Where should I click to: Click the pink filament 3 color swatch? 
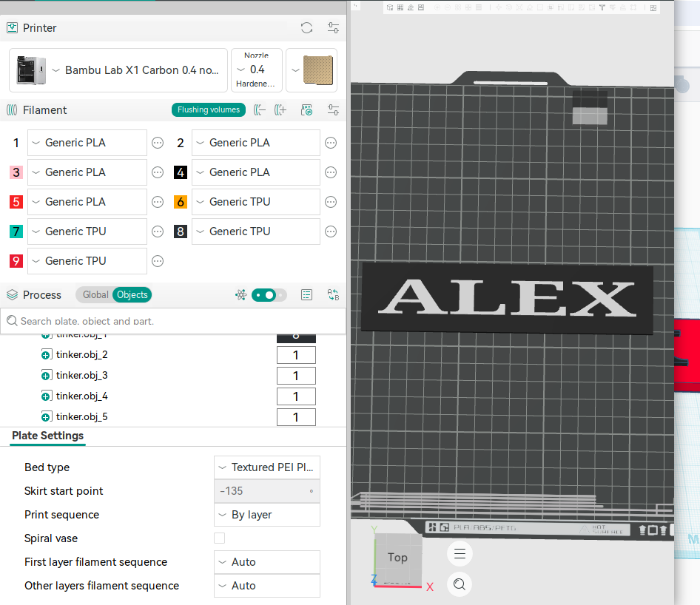pos(16,172)
